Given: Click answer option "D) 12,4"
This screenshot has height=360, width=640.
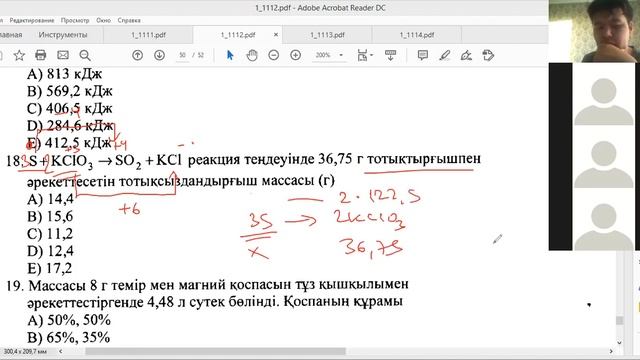Looking at the screenshot, I should point(50,251).
